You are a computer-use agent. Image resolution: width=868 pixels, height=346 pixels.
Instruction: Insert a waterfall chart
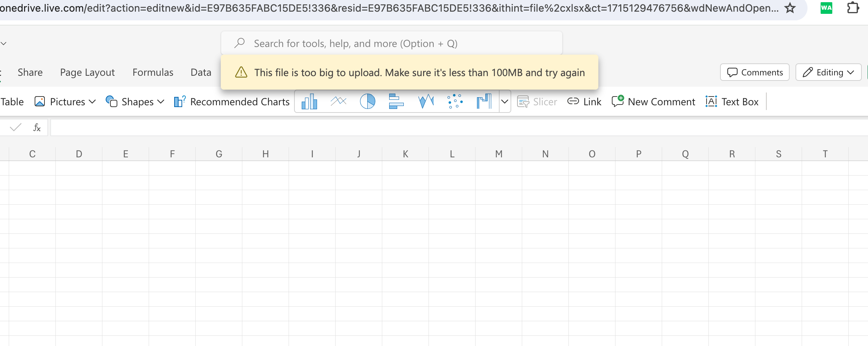click(x=484, y=102)
